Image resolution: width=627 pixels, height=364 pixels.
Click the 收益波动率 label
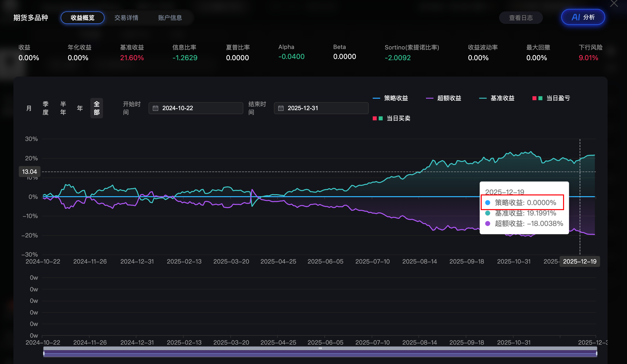coord(483,47)
